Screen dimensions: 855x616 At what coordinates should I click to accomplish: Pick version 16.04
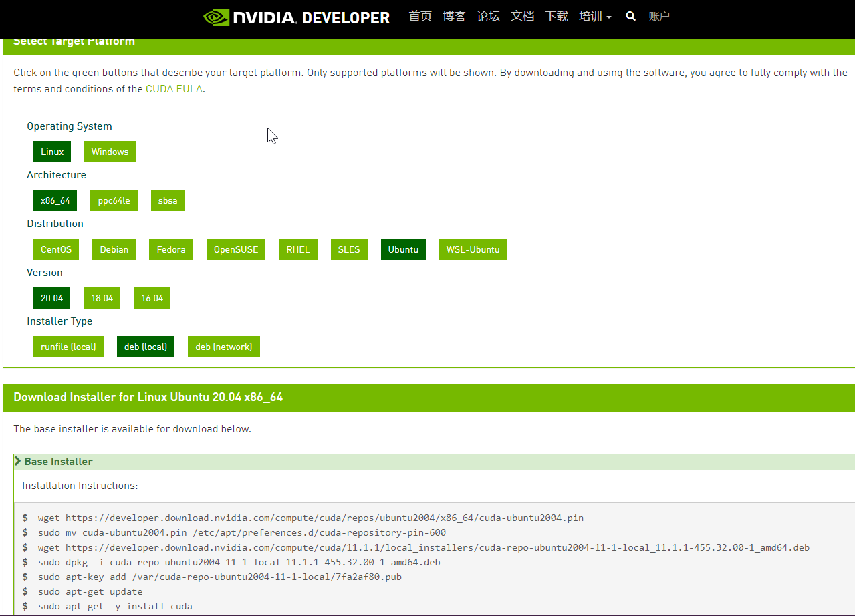click(152, 298)
